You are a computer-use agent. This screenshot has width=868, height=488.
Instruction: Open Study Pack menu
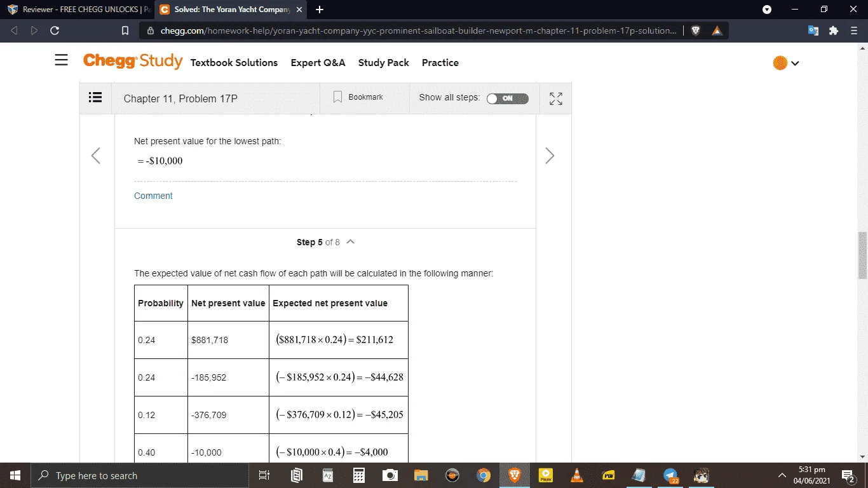pyautogui.click(x=384, y=62)
